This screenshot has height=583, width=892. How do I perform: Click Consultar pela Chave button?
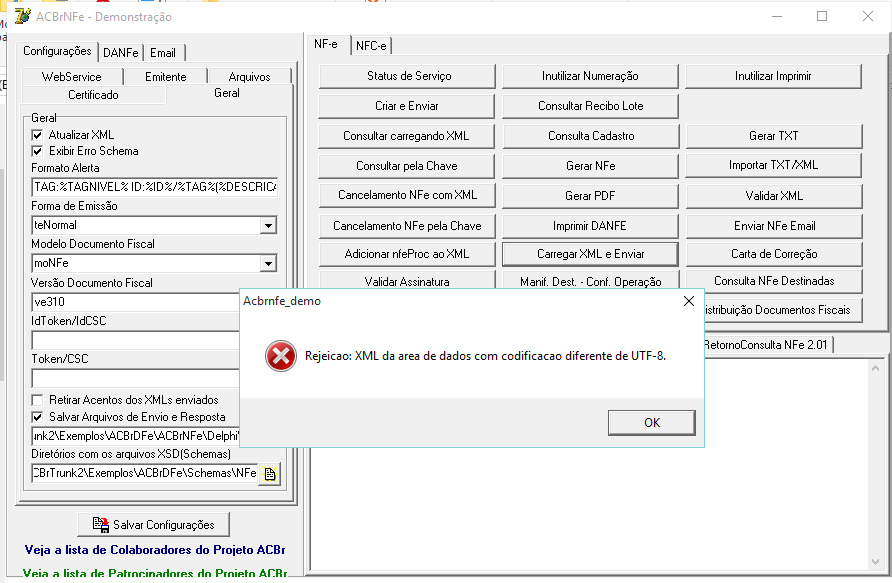click(407, 166)
